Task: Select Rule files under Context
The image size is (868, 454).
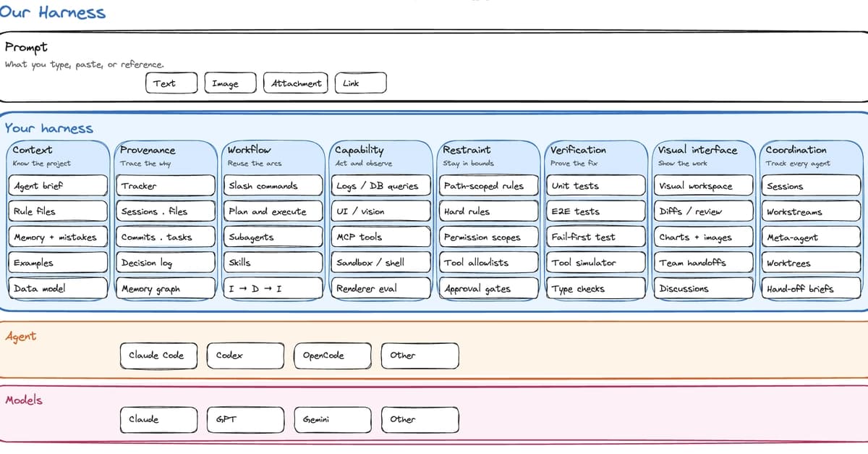Action: click(59, 211)
